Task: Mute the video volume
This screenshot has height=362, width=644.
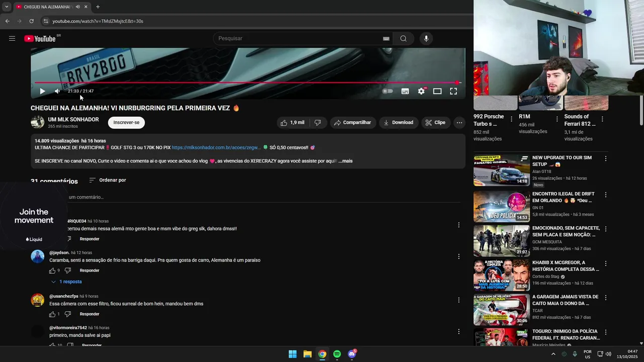Action: 57,91
